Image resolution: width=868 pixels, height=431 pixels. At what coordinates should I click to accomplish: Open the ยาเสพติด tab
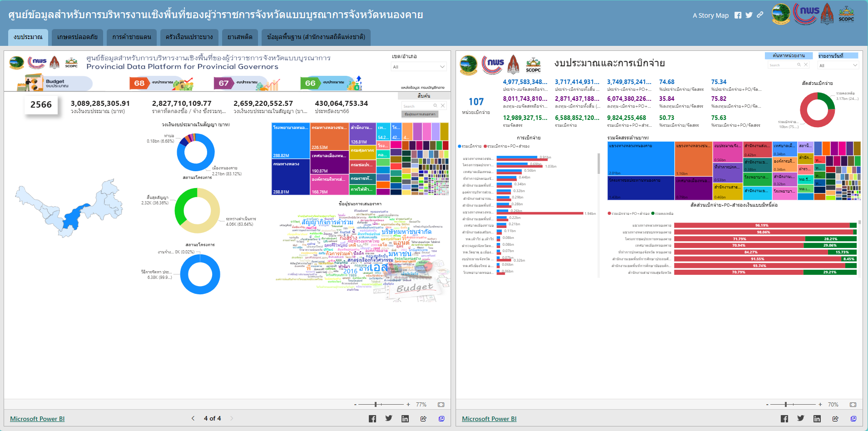point(240,37)
